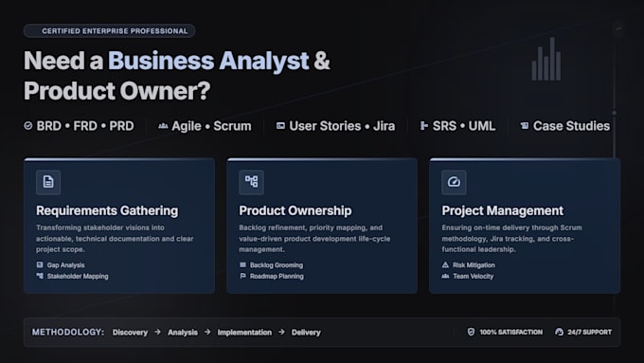Click the Transforming stakeholder visions description
Image resolution: width=644 pixels, height=363 pixels.
pos(115,239)
